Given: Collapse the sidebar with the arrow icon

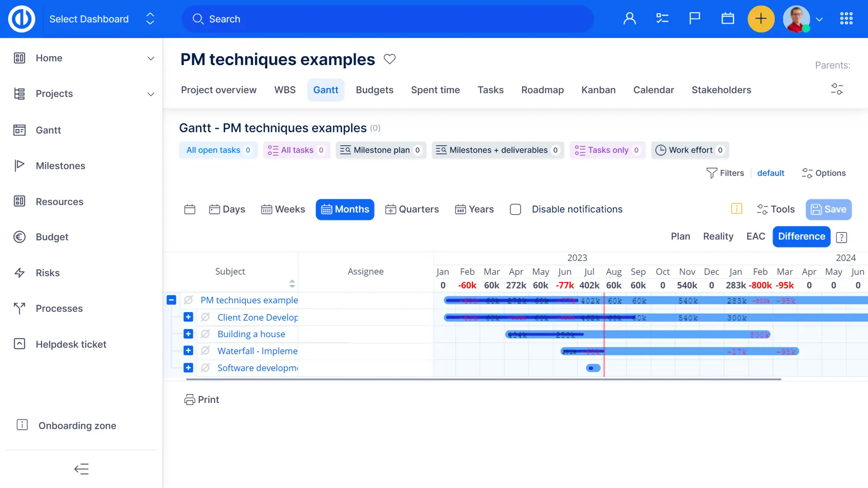Looking at the screenshot, I should (81, 469).
